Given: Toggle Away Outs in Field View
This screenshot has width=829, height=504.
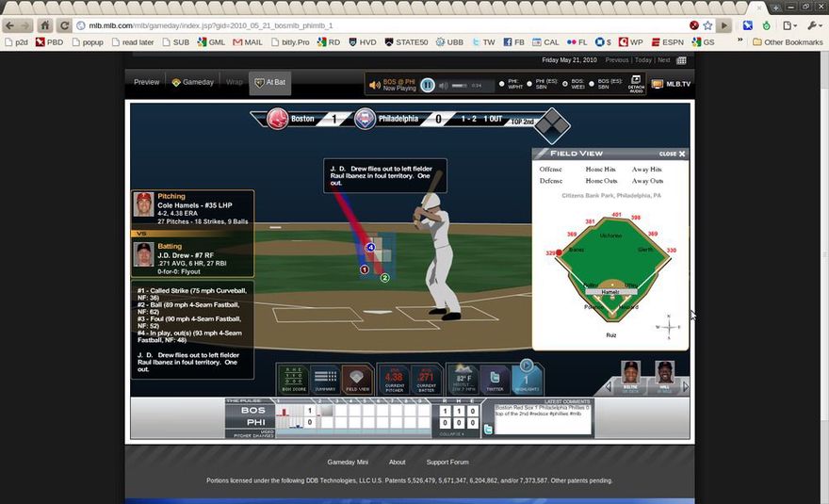Looking at the screenshot, I should (647, 181).
